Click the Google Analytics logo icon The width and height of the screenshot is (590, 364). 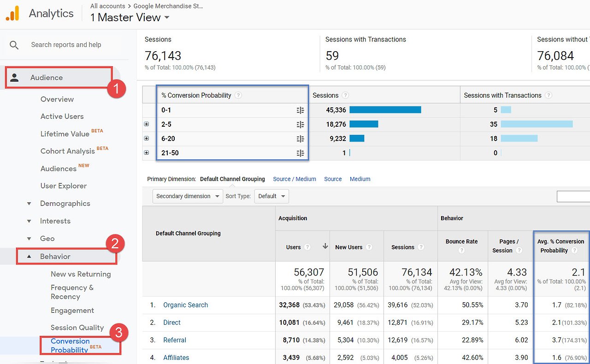point(12,13)
